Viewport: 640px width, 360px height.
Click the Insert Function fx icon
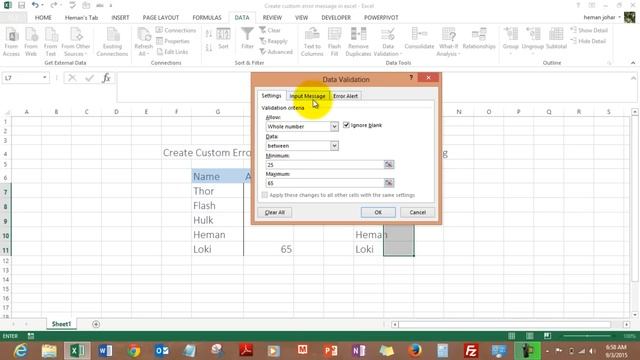(106, 78)
